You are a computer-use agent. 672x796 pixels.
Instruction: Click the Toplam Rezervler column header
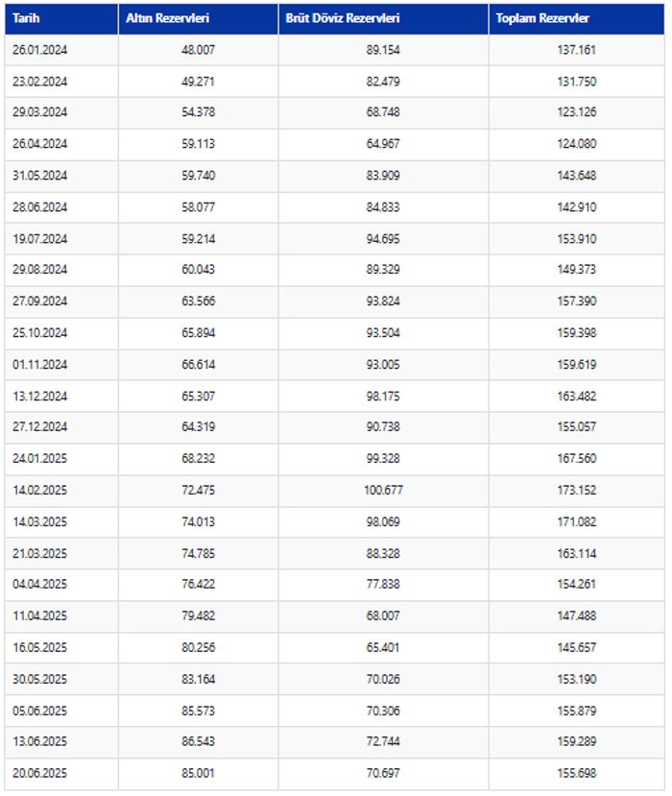577,19
